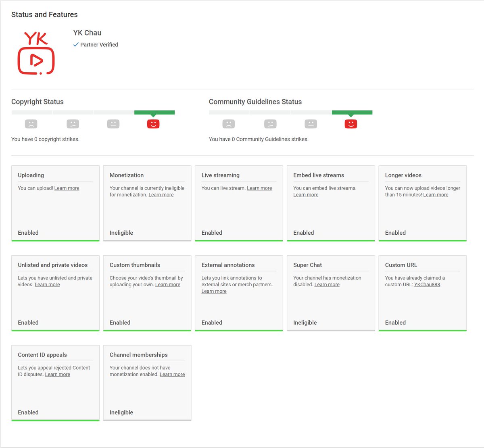Click the Copyright Status heading
The width and height of the screenshot is (484, 448).
[38, 102]
